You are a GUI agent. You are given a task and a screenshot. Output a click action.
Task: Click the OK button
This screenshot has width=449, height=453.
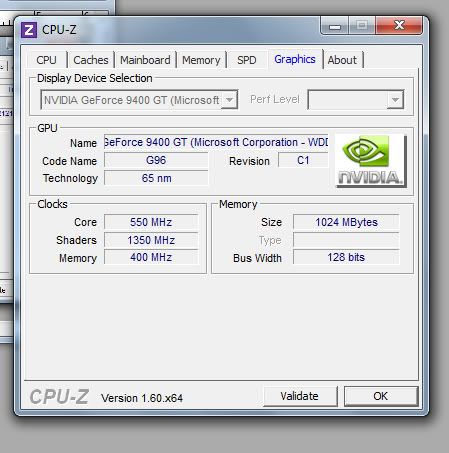tap(381, 396)
